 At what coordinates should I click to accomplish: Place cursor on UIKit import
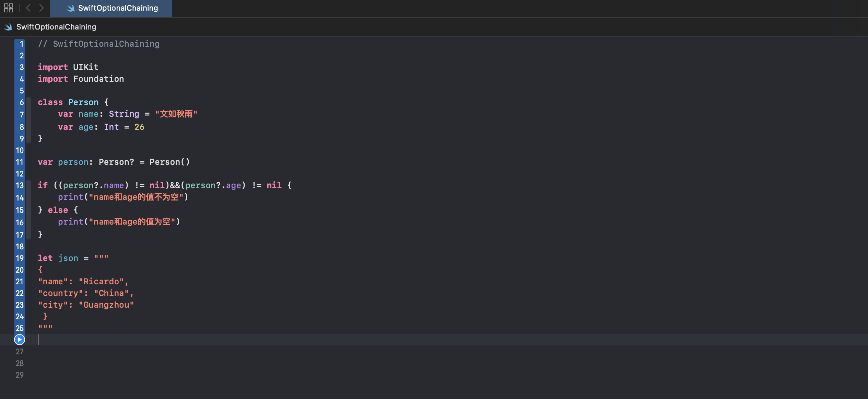(x=85, y=67)
